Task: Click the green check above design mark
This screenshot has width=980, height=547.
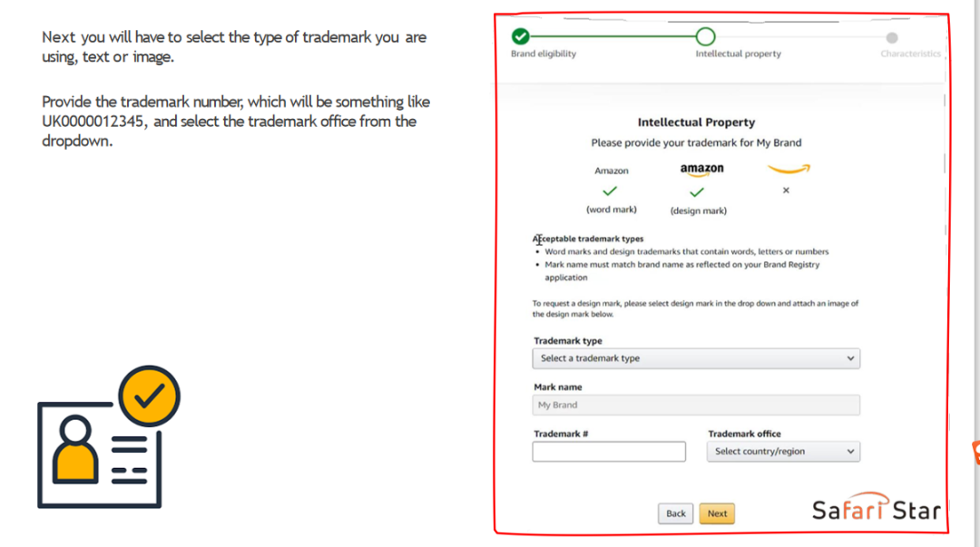Action: pos(697,192)
